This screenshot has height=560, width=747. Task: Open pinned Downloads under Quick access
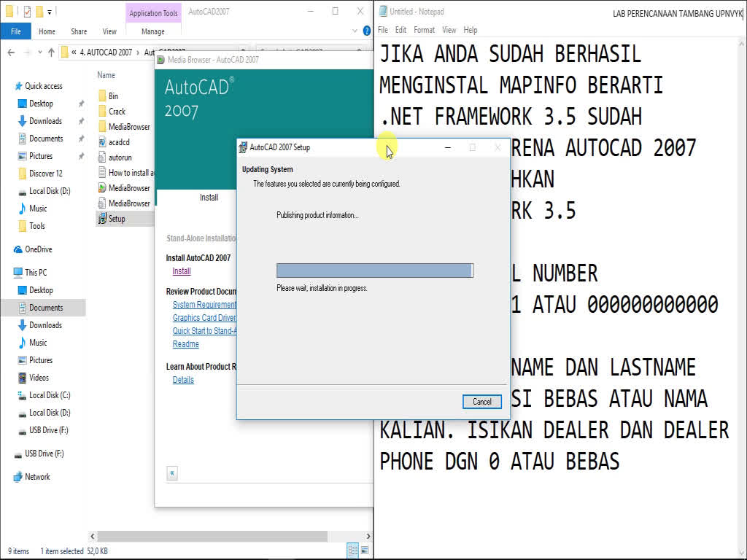(40, 121)
